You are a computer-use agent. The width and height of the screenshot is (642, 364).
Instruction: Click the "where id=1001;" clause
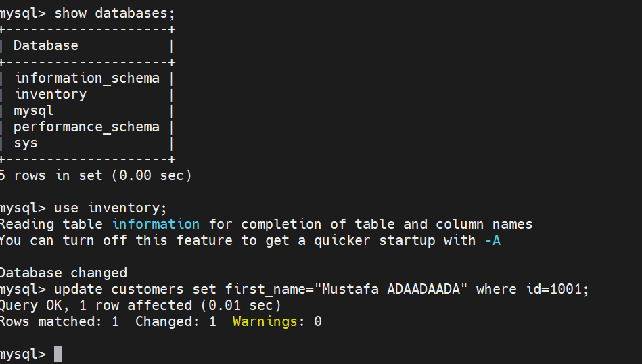point(532,289)
